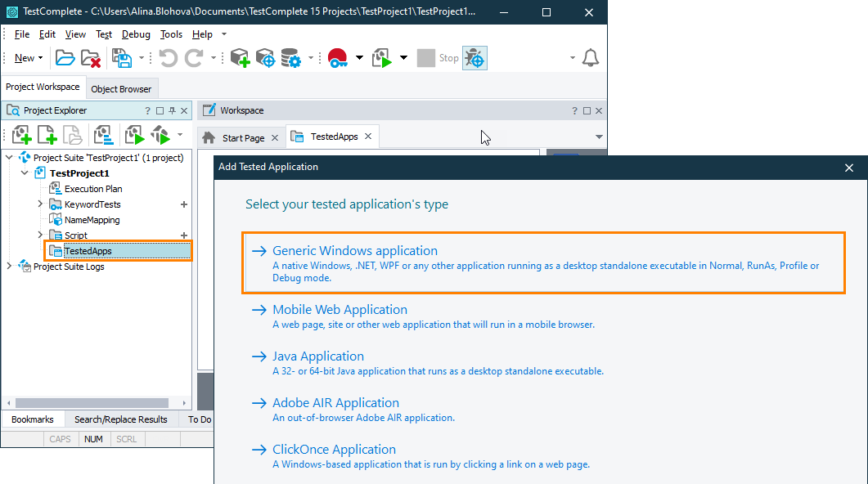The height and width of the screenshot is (484, 868).
Task: Expand the KeywordTests tree node
Action: 38,204
